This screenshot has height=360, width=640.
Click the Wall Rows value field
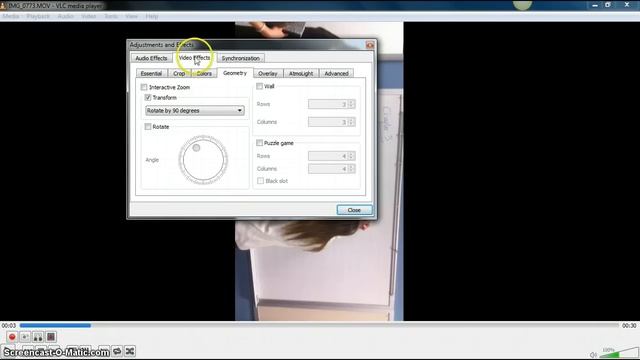(x=328, y=104)
